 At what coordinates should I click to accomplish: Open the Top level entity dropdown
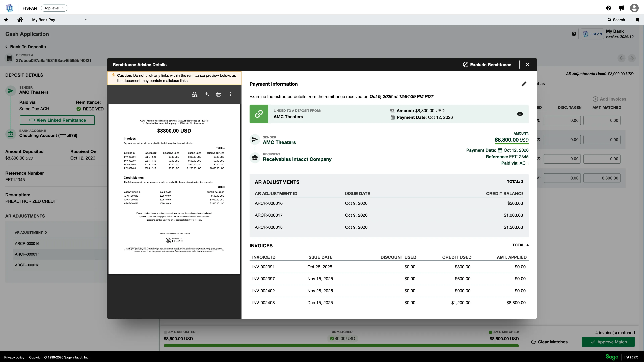pos(54,8)
